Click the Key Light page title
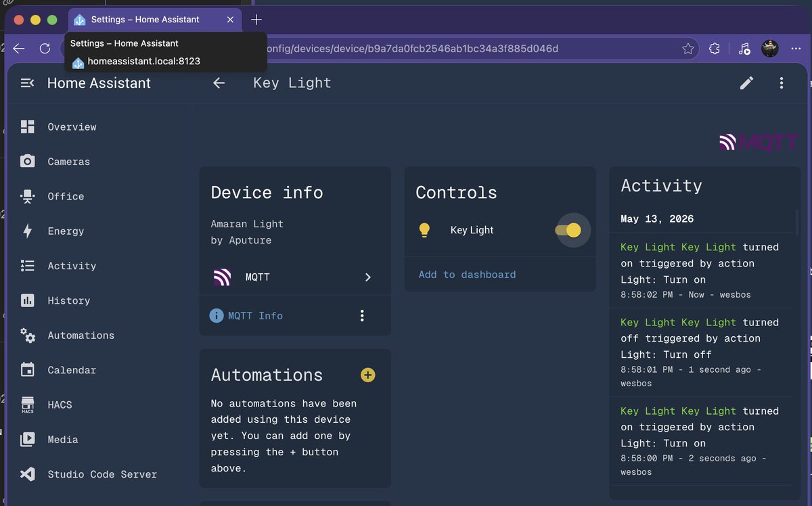Screen dimensions: 812x506 (292, 83)
